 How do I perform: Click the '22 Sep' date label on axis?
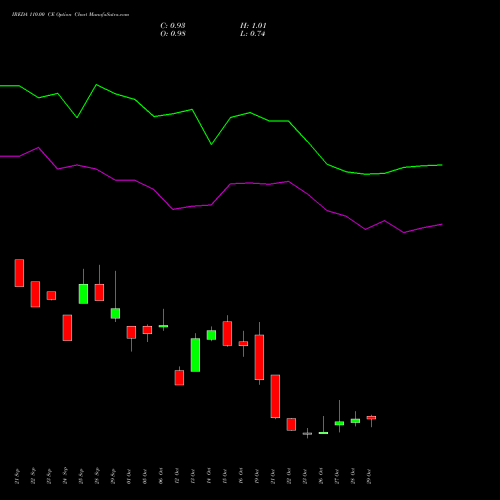pyautogui.click(x=33, y=476)
